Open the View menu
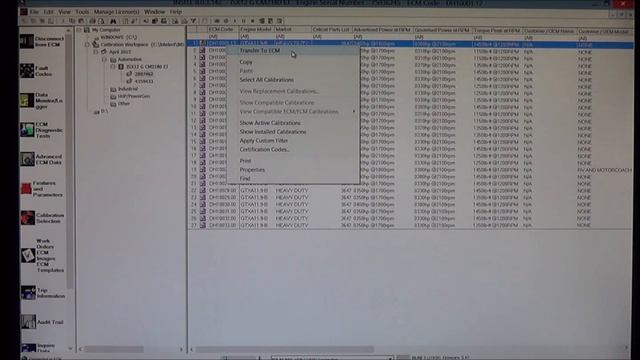640x360 pixels. 64,12
